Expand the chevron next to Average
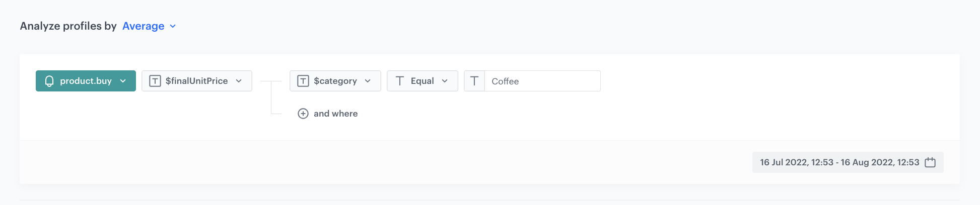The width and height of the screenshot is (980, 205). point(173,26)
